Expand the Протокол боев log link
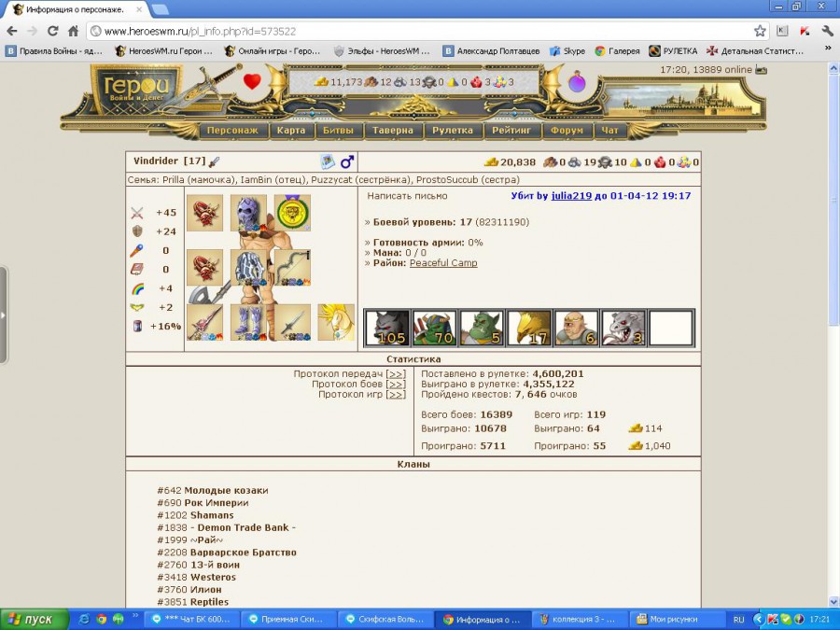The height and width of the screenshot is (630, 840). (396, 385)
